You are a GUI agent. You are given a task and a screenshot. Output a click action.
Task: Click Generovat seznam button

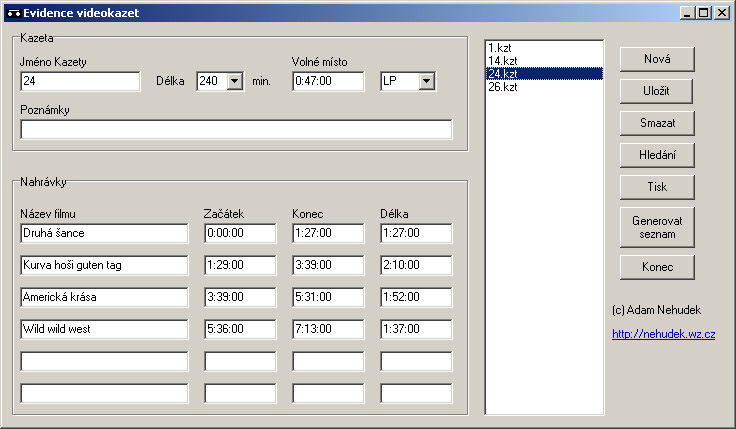657,227
